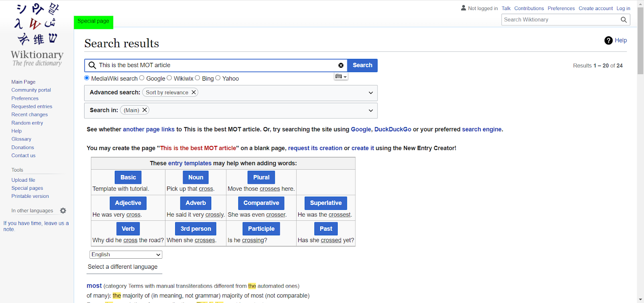Expand the Advanced search section

(x=371, y=93)
